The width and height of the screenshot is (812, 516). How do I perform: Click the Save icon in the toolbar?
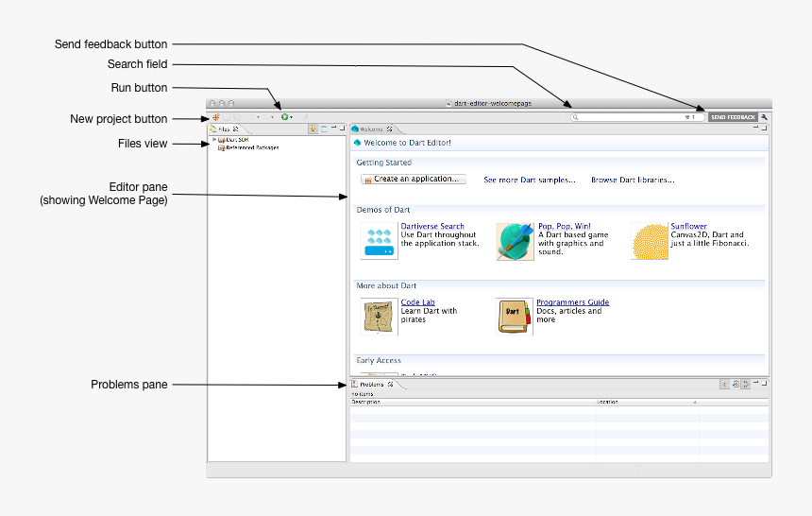[x=227, y=117]
